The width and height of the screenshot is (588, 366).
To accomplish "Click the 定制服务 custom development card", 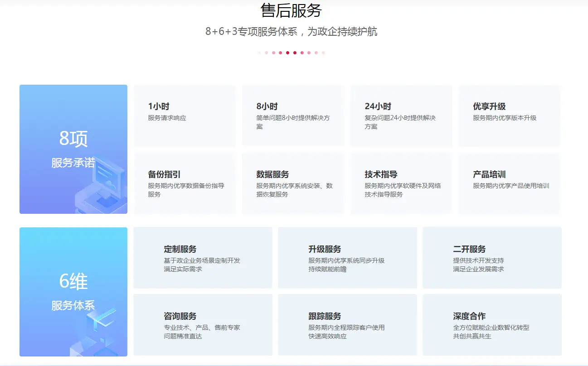I will click(x=203, y=258).
